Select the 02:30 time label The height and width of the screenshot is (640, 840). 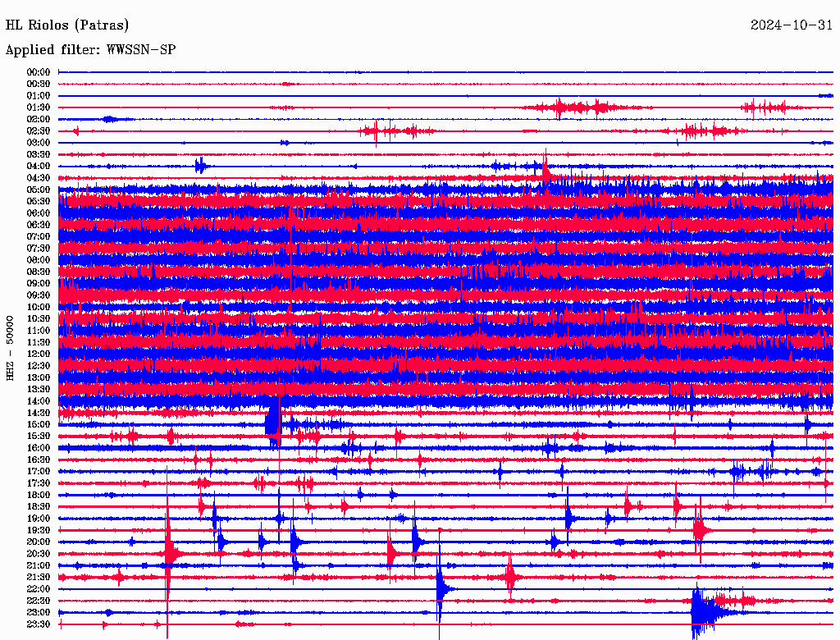39,131
